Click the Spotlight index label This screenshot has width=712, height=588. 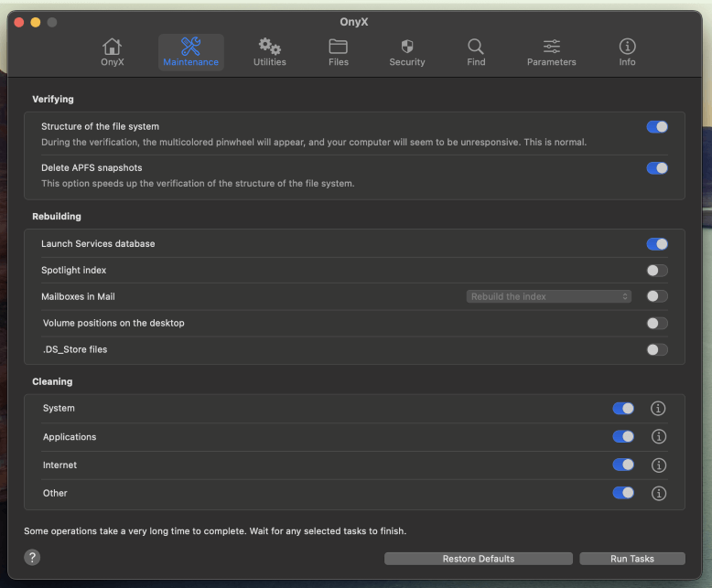[x=73, y=270]
